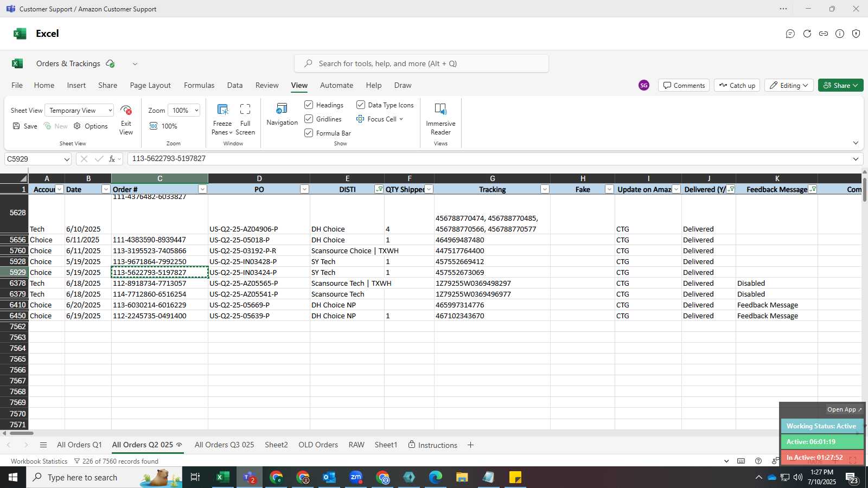Click the search for tools box
This screenshot has width=868, height=488.
tap(422, 63)
